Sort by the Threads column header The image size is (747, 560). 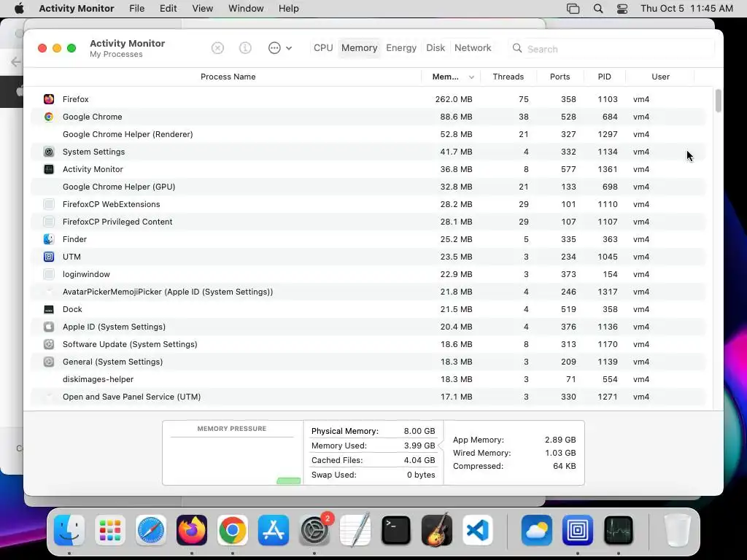pyautogui.click(x=508, y=77)
